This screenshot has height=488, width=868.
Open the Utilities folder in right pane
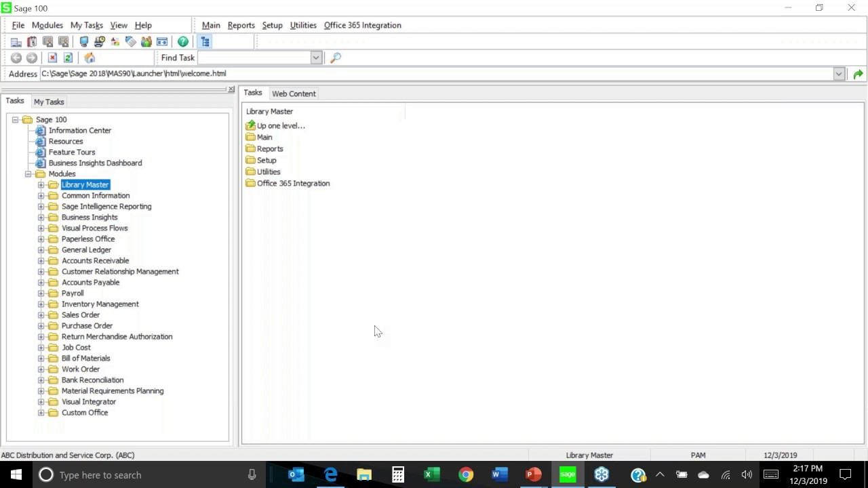click(x=269, y=171)
